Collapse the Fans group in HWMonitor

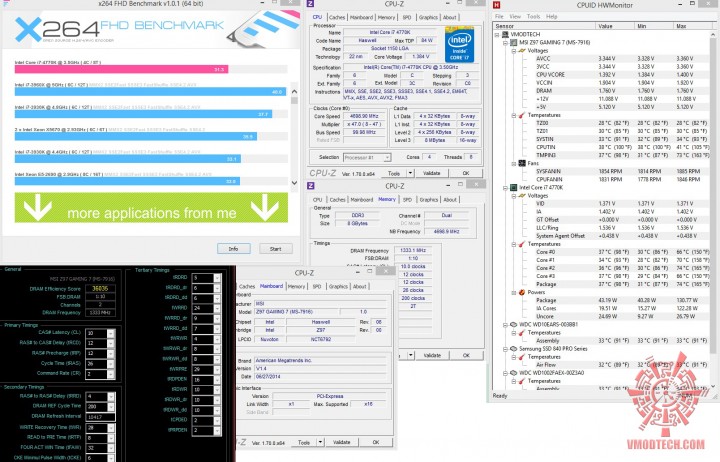click(x=513, y=163)
